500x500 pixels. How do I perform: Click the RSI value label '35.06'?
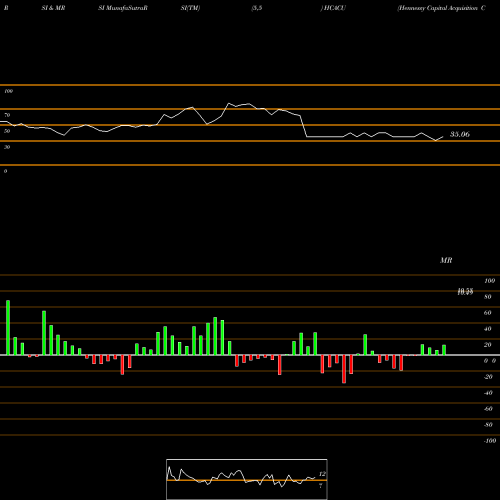point(460,134)
